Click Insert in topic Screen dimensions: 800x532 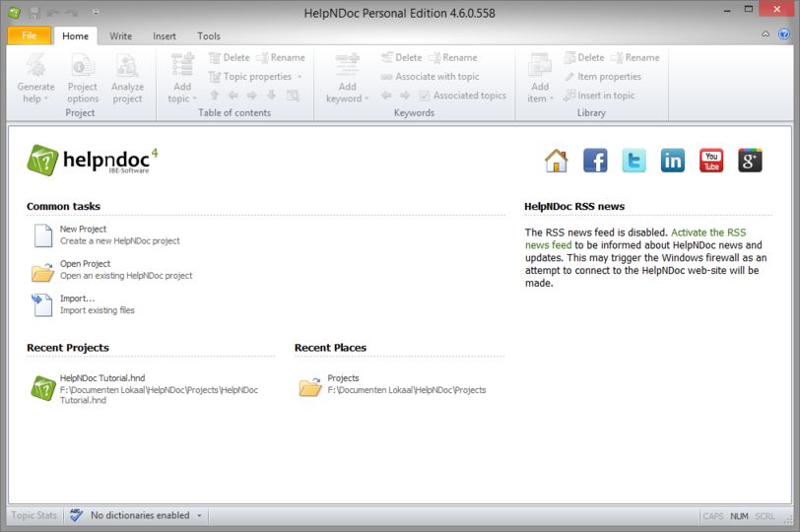tap(599, 96)
